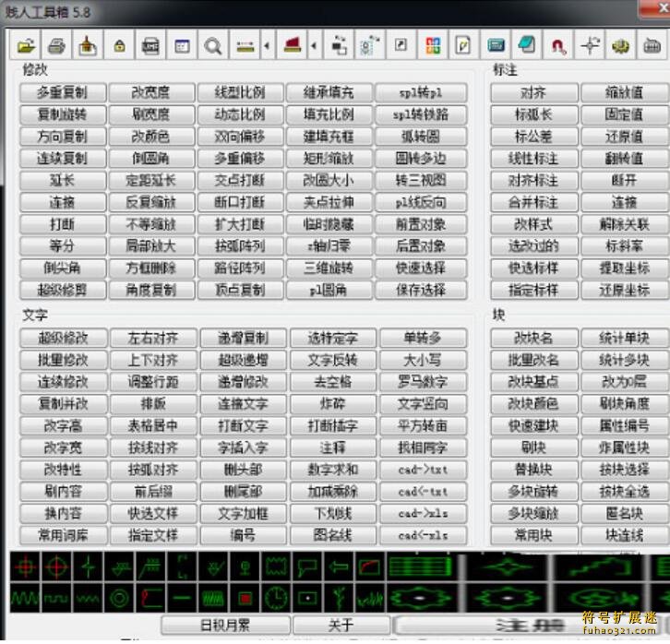Click the crosshair point toolbar icon
This screenshot has height=644, width=670.
click(x=590, y=45)
